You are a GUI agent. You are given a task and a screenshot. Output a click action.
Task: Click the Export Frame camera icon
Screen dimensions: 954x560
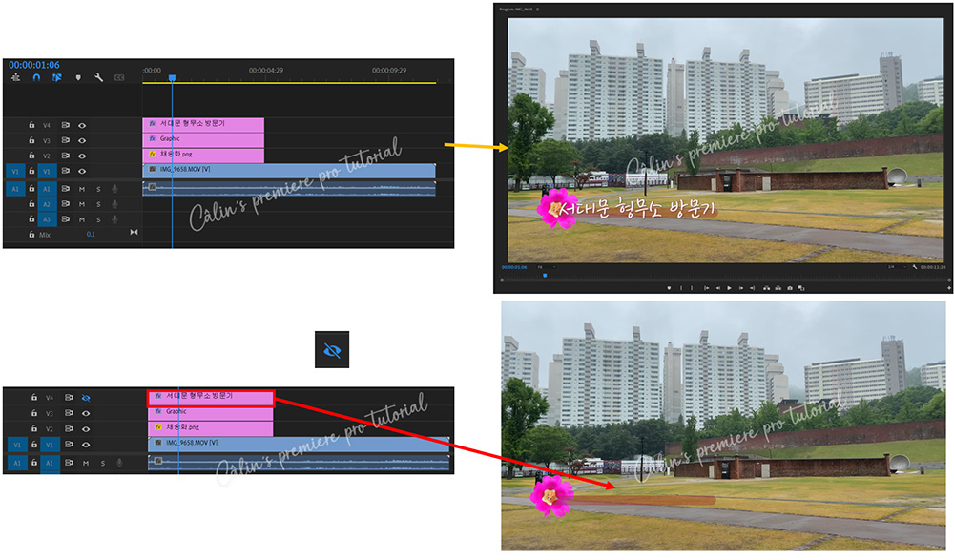[x=790, y=288]
